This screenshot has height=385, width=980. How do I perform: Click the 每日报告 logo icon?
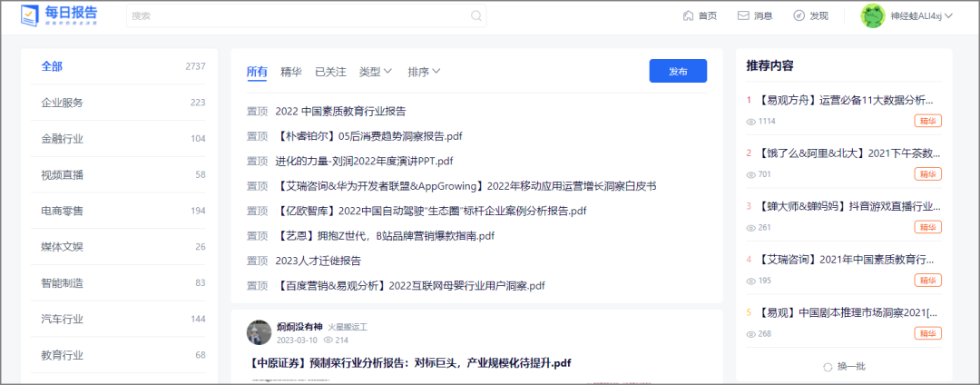[x=29, y=15]
